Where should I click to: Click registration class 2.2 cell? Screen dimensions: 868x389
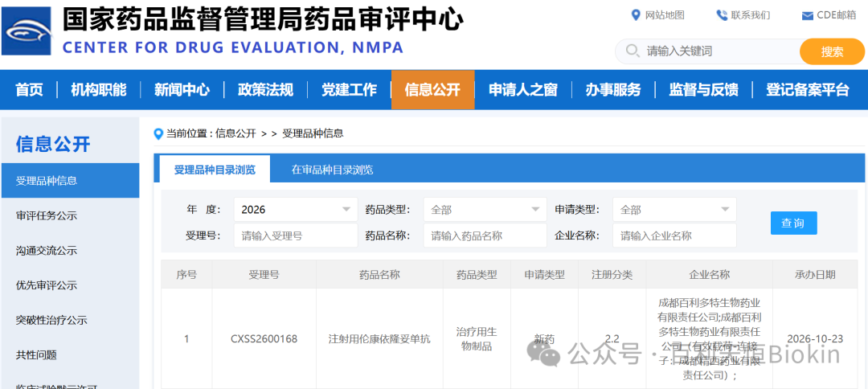pos(612,338)
